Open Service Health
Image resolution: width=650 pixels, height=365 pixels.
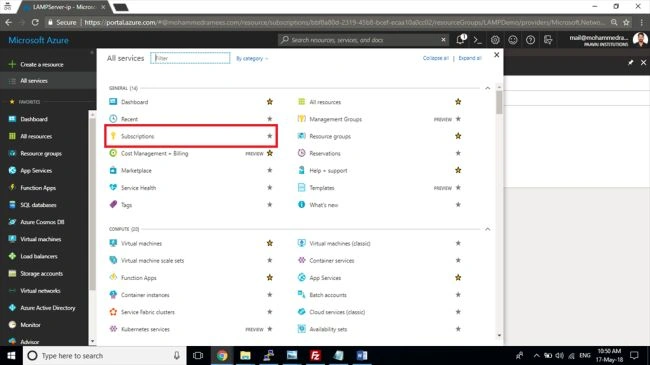138,187
